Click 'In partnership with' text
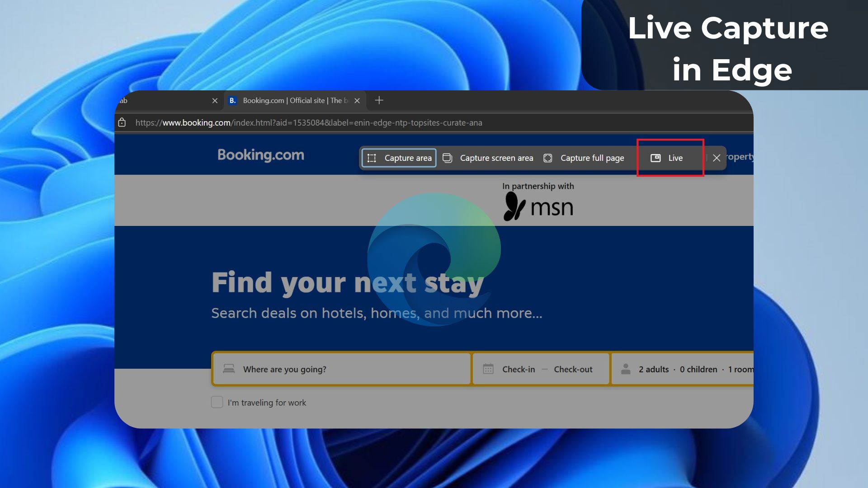Viewport: 868px width, 488px height. (538, 186)
